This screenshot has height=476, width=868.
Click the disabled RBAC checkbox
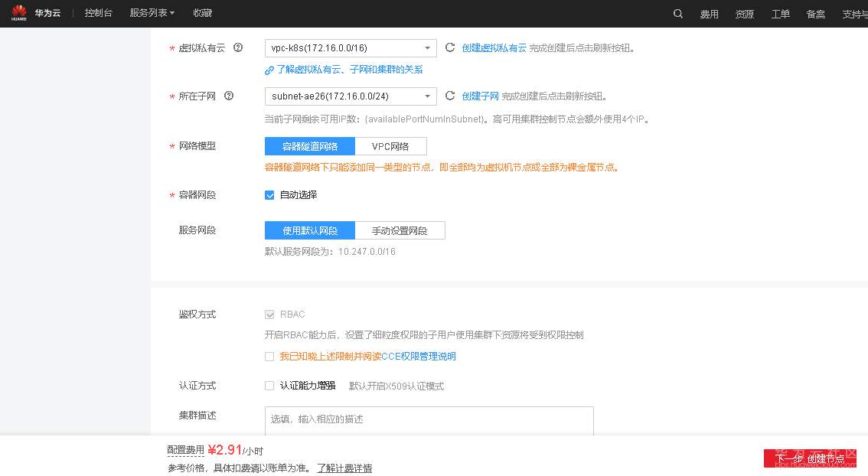click(269, 315)
